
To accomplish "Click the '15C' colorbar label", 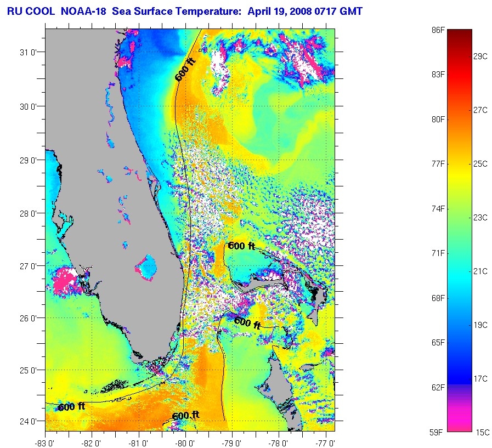I will [482, 433].
